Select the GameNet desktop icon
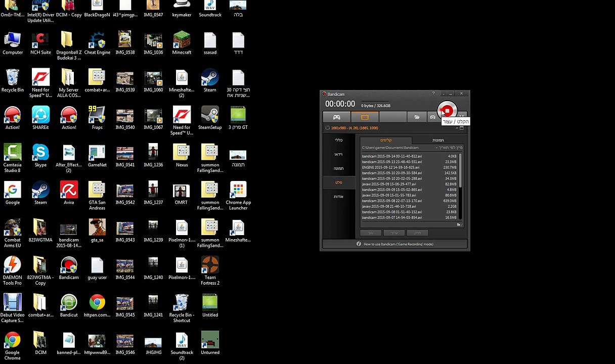This screenshot has height=364, width=615. click(x=97, y=156)
